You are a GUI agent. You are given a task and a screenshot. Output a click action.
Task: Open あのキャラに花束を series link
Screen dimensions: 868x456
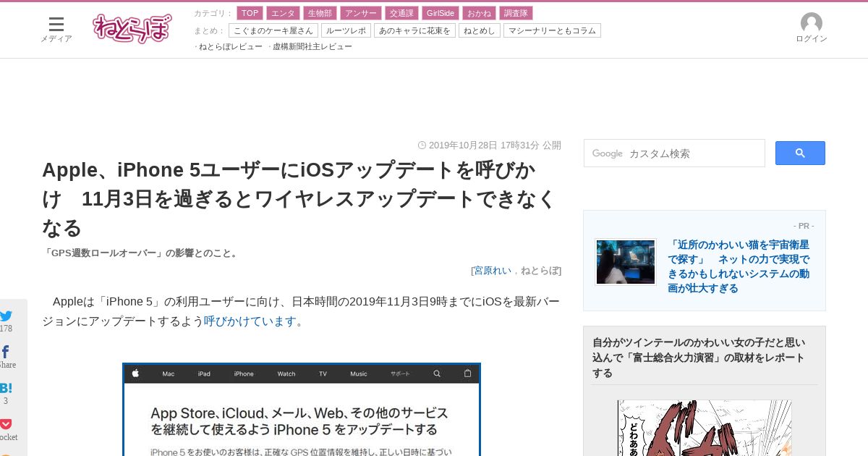pos(414,30)
